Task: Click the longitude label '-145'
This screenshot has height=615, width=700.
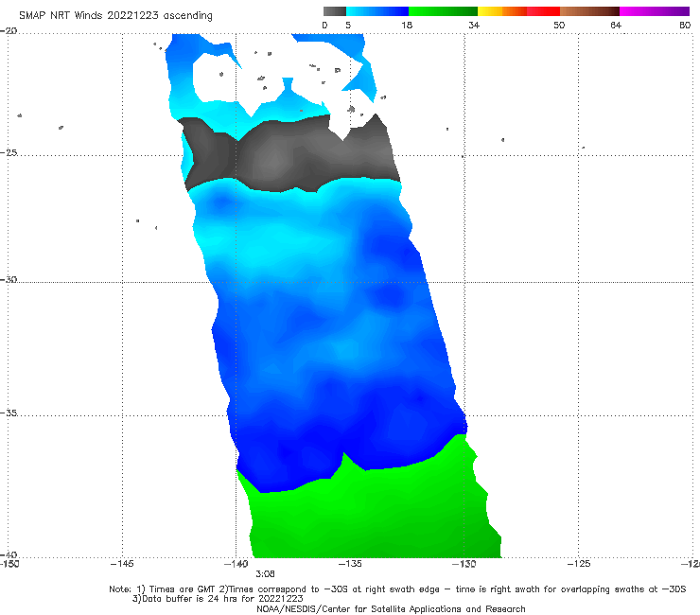Action: coord(122,564)
